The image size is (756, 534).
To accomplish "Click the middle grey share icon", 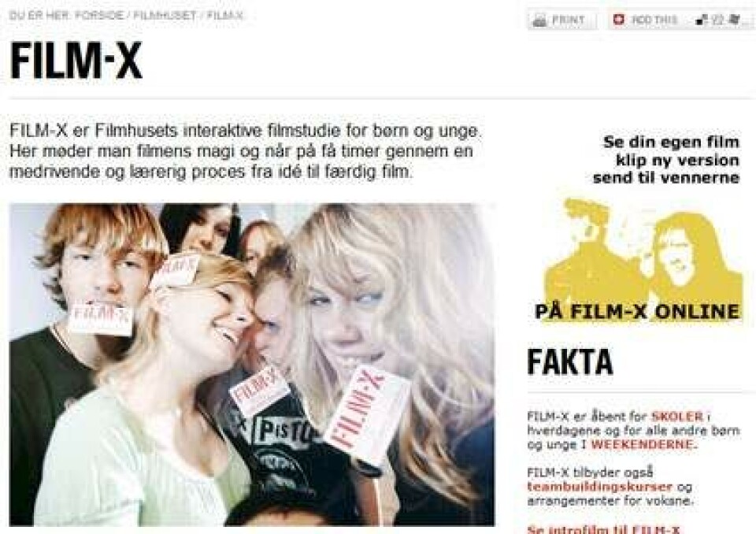I will tap(718, 20).
